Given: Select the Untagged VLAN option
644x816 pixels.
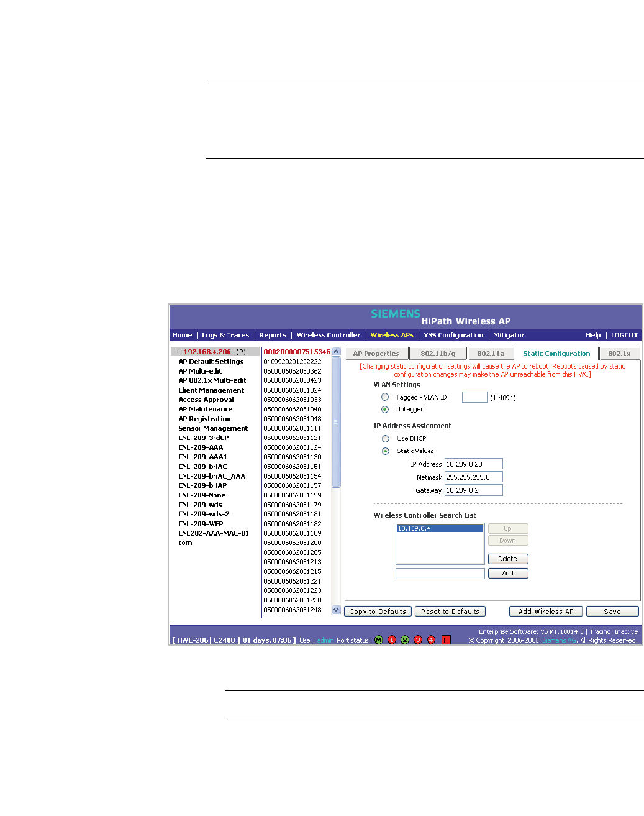Looking at the screenshot, I should click(x=385, y=410).
